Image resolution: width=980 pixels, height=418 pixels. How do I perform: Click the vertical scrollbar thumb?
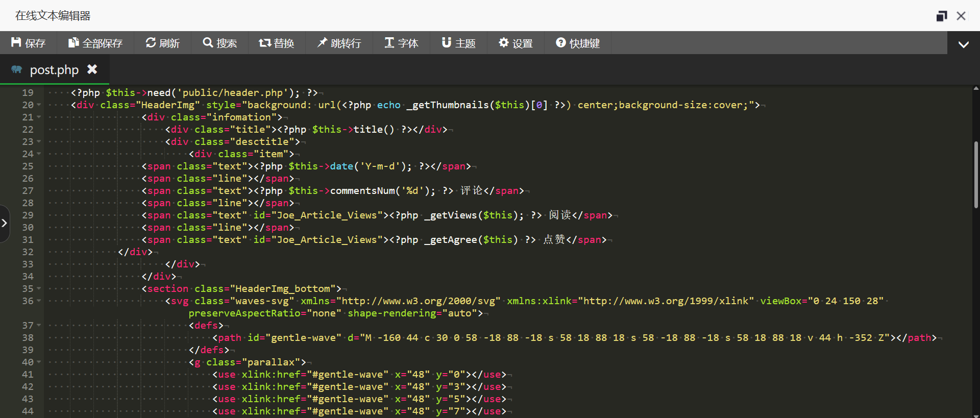click(976, 174)
